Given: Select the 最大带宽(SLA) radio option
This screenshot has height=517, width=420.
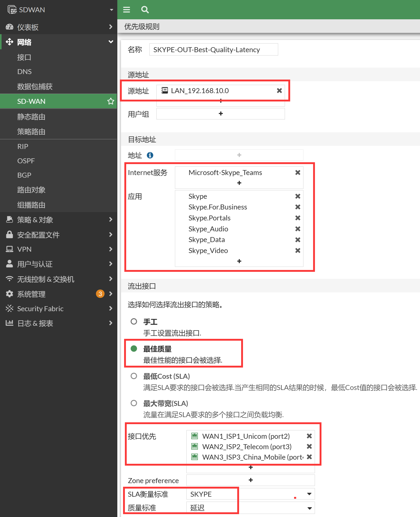Looking at the screenshot, I should click(134, 403).
